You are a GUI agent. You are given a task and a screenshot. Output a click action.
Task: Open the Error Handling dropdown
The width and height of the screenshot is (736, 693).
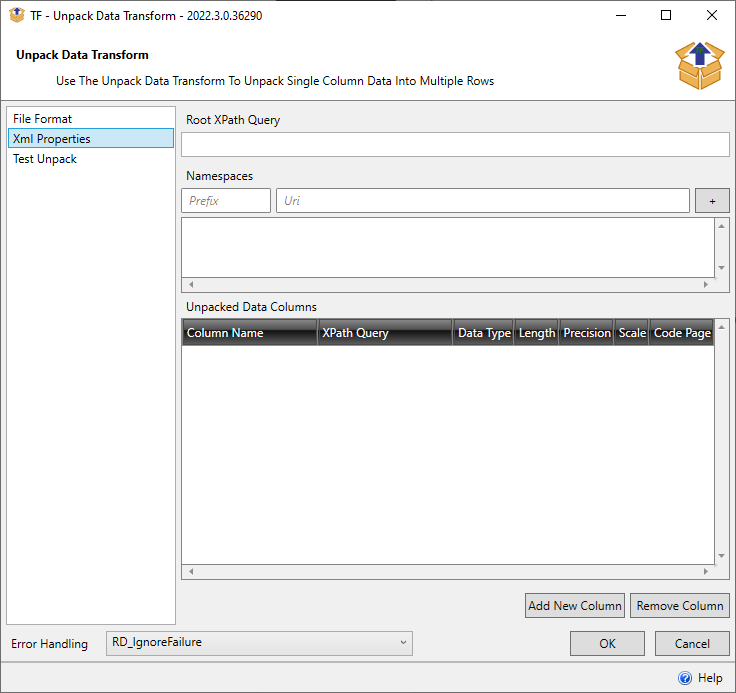259,643
